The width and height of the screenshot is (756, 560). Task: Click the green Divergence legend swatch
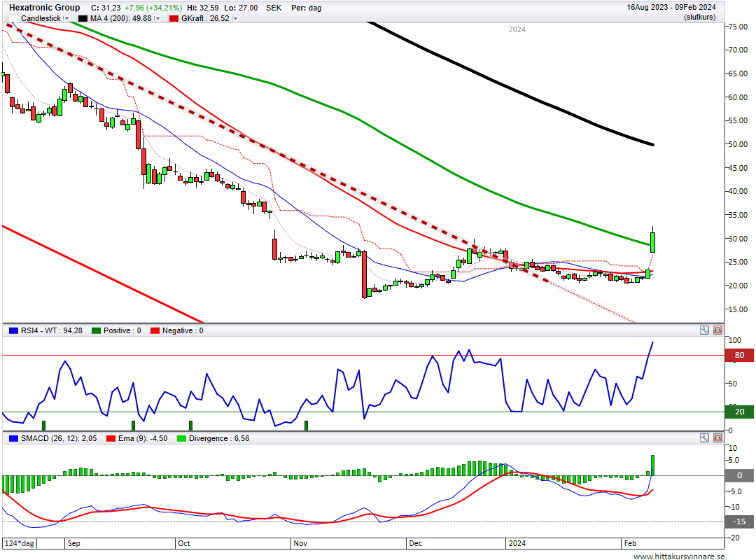[x=182, y=438]
